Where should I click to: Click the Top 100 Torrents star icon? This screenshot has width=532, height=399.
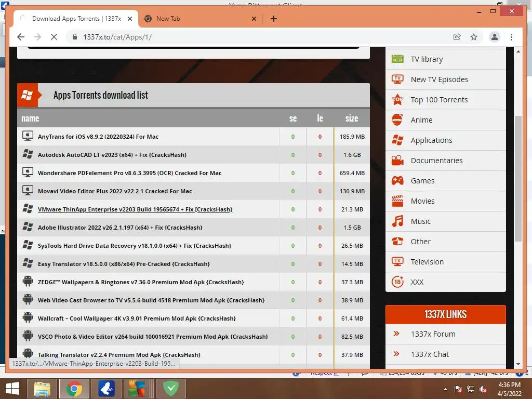point(397,99)
